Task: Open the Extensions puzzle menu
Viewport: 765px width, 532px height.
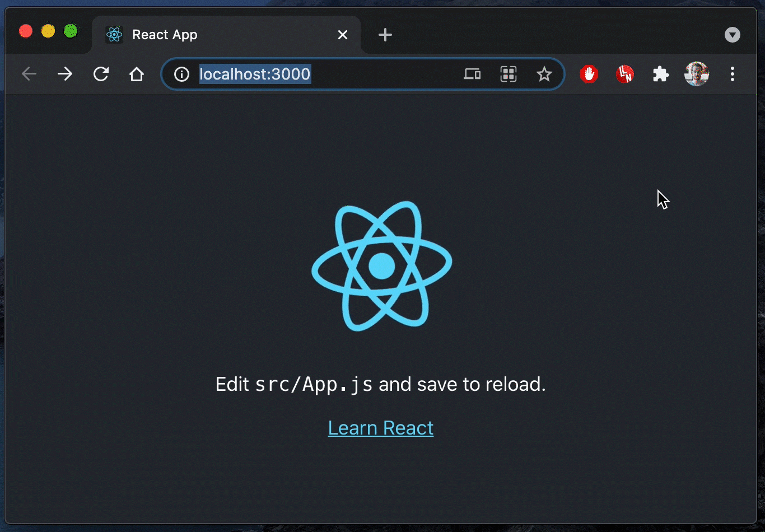Action: tap(661, 74)
